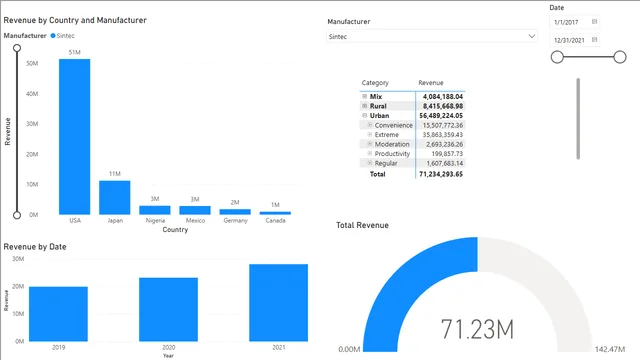Click the 142.47M gauge maximum label
The height and width of the screenshot is (360, 640).
[x=610, y=349]
